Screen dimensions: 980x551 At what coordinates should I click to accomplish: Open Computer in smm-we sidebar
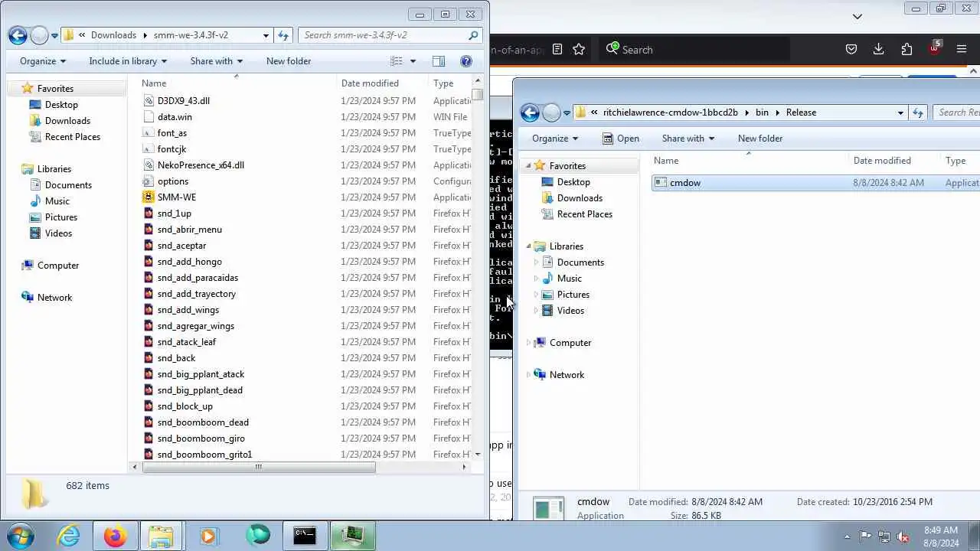tap(58, 266)
